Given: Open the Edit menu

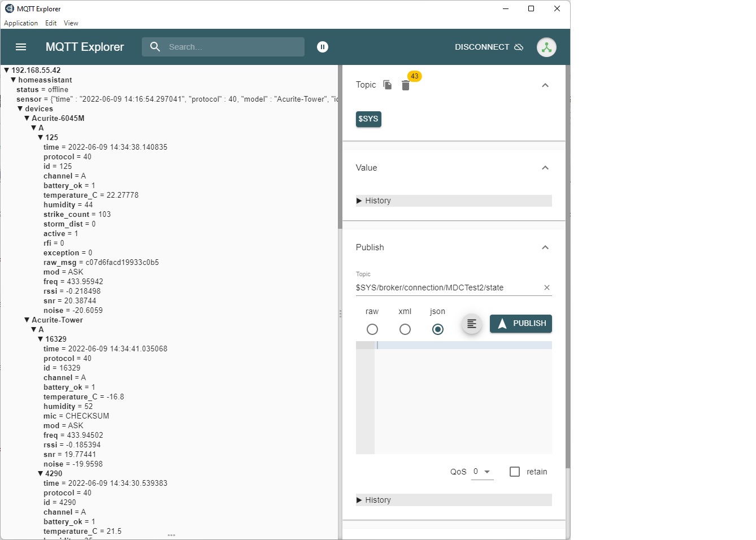Looking at the screenshot, I should (x=51, y=23).
